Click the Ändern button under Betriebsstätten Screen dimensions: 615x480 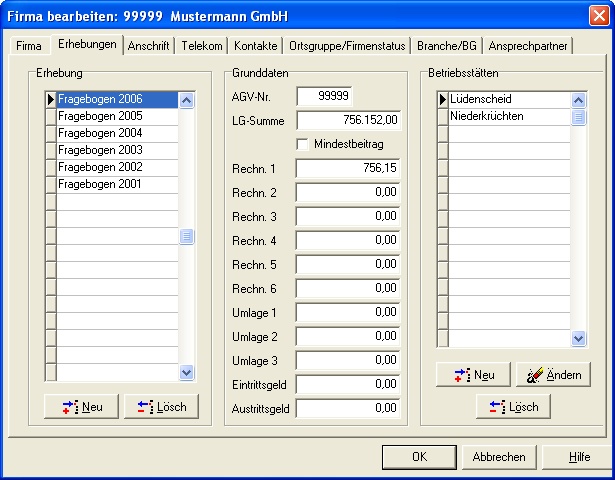[x=553, y=375]
